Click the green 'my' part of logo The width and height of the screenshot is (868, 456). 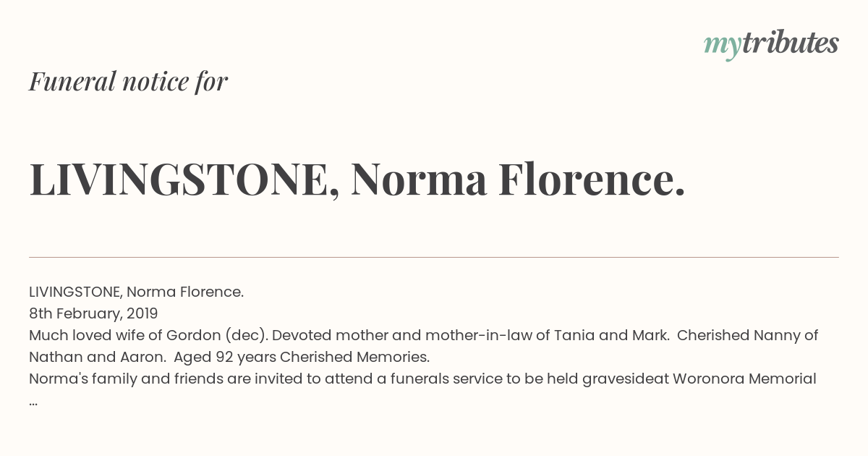click(722, 47)
